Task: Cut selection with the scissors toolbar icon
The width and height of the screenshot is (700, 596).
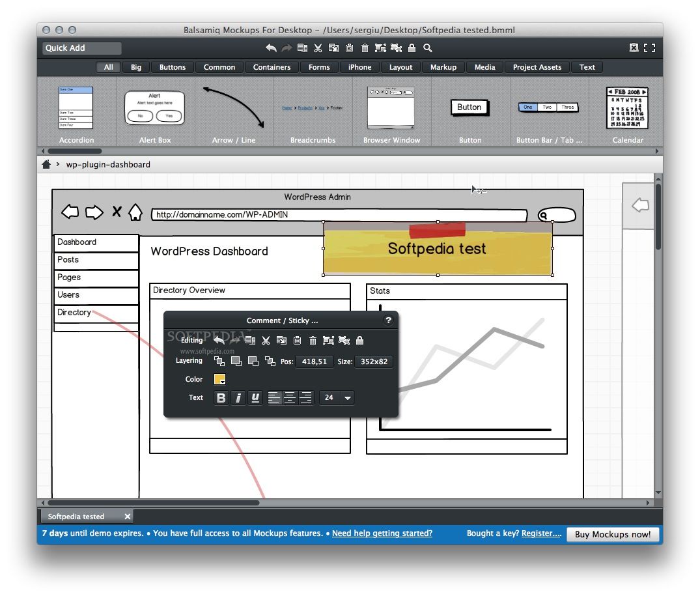Action: click(x=318, y=48)
